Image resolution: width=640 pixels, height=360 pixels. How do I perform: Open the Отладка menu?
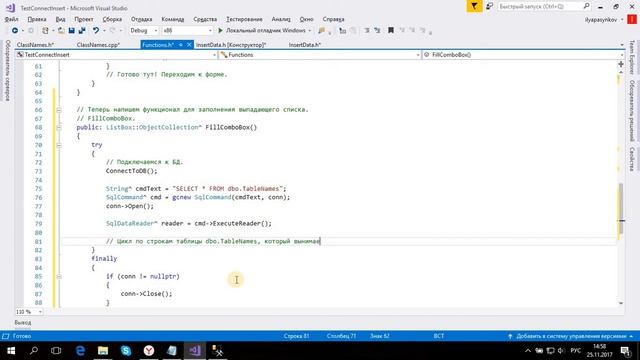tap(142, 19)
